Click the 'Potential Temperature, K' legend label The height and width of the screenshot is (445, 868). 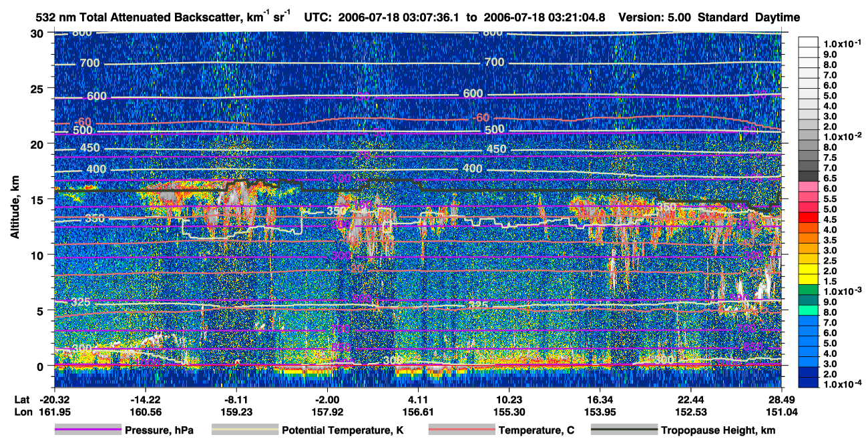(343, 430)
